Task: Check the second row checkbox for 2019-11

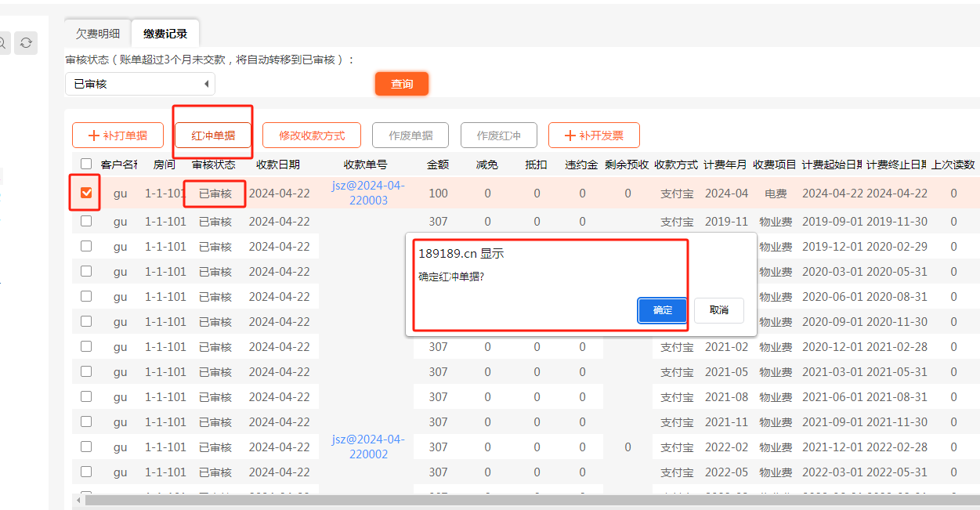Action: (86, 222)
